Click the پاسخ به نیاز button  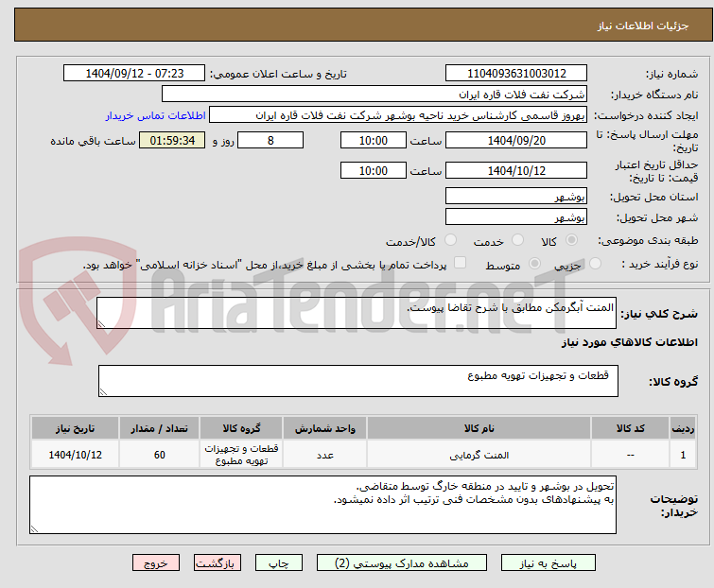tap(549, 563)
